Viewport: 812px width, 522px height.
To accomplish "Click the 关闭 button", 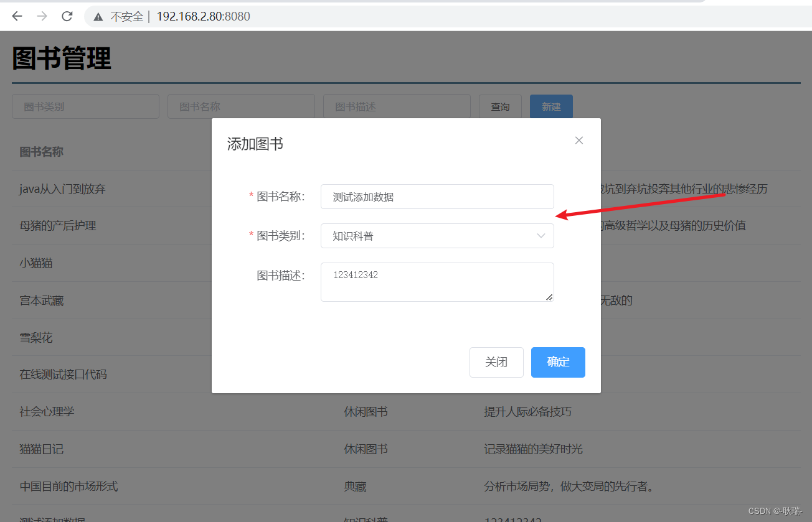I will pos(496,362).
